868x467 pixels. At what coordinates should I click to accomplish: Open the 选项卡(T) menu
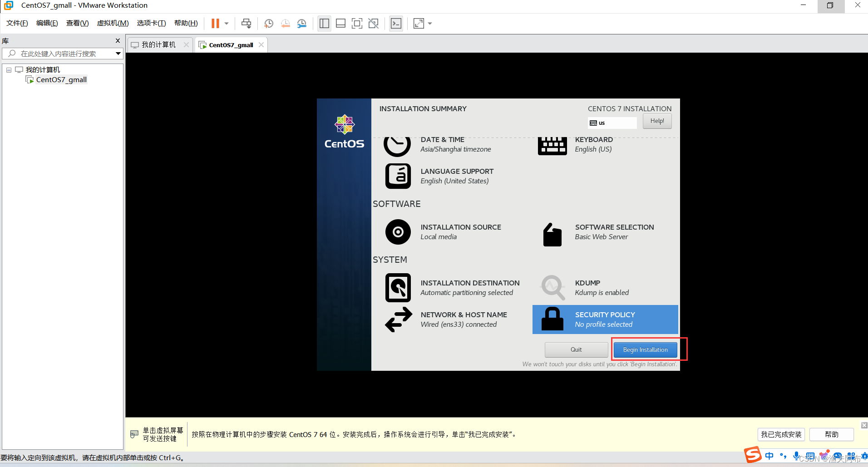(152, 23)
